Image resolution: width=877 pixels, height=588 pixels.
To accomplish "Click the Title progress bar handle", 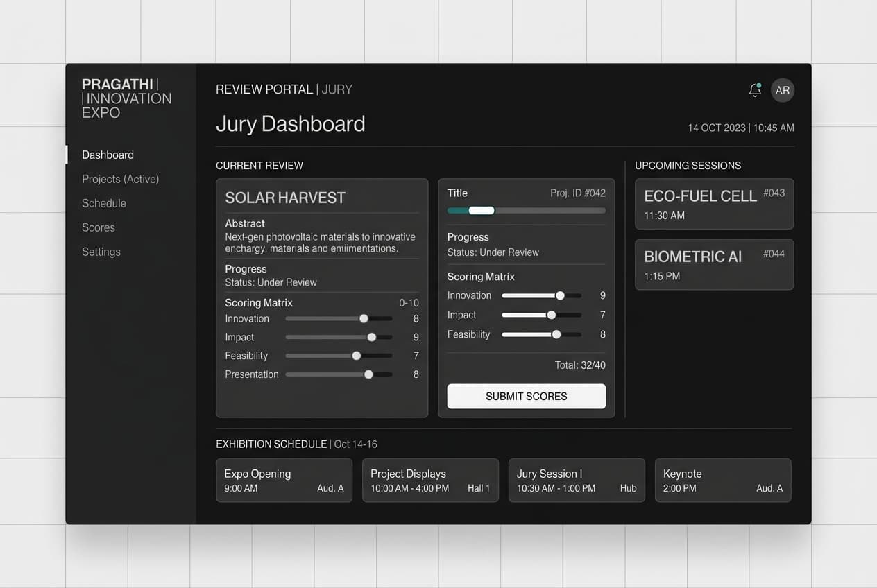I will point(482,210).
